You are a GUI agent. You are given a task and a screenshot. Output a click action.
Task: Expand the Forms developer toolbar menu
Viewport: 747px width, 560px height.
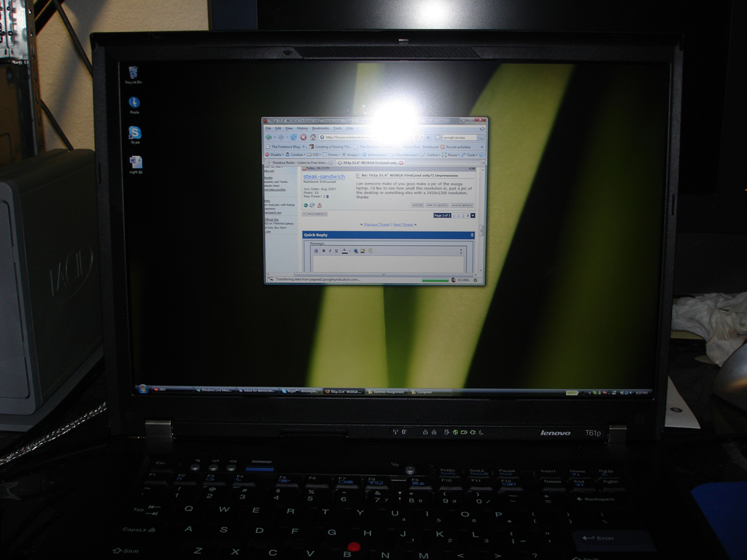(x=332, y=155)
